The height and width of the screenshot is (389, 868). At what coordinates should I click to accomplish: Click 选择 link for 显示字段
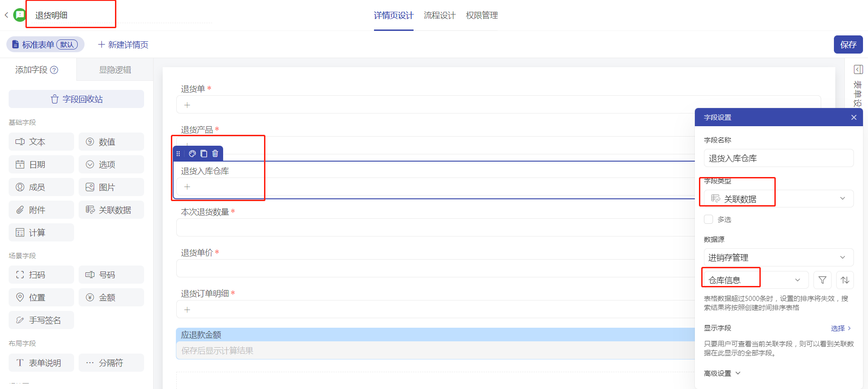tap(841, 328)
